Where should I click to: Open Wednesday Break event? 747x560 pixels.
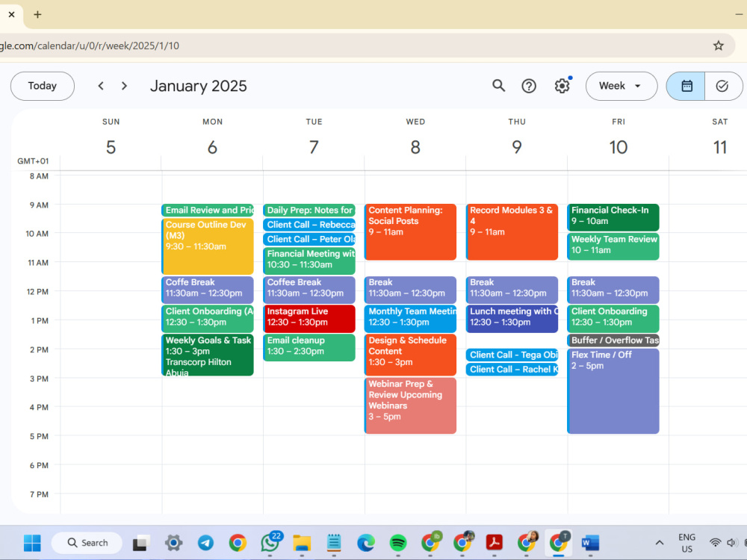click(x=411, y=290)
